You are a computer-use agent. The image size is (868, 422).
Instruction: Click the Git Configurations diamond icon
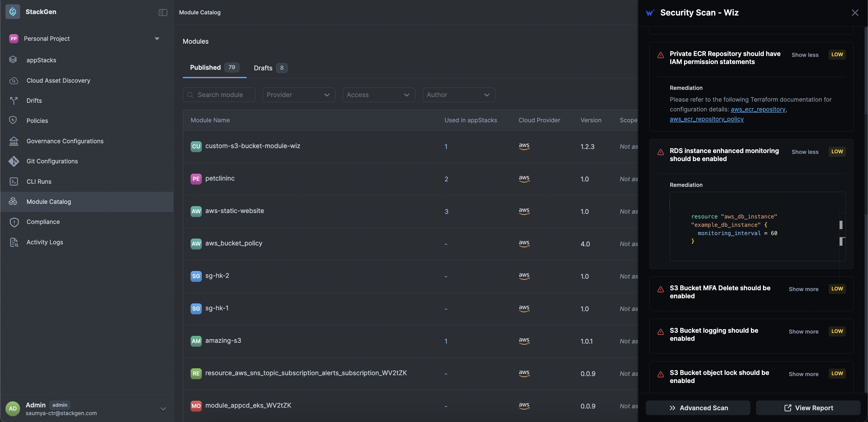pos(13,161)
